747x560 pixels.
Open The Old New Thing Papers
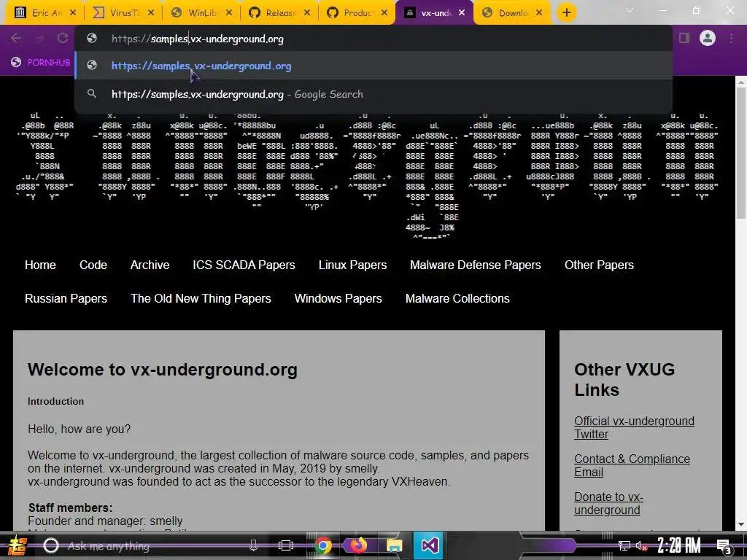[201, 298]
